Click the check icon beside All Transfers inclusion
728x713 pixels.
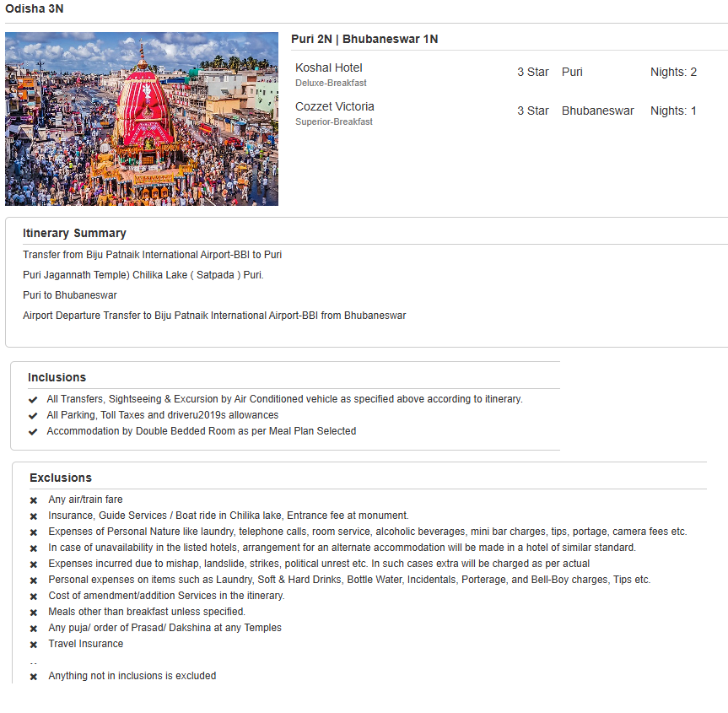click(x=33, y=399)
